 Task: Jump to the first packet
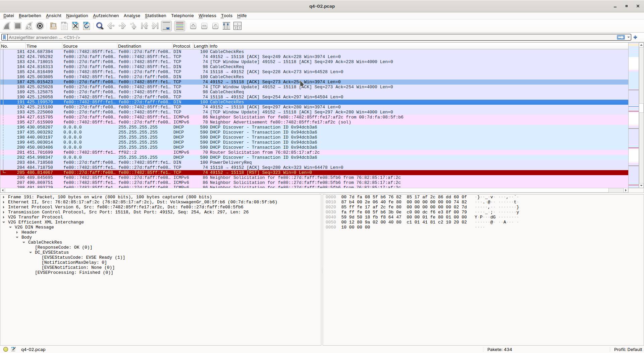click(144, 26)
